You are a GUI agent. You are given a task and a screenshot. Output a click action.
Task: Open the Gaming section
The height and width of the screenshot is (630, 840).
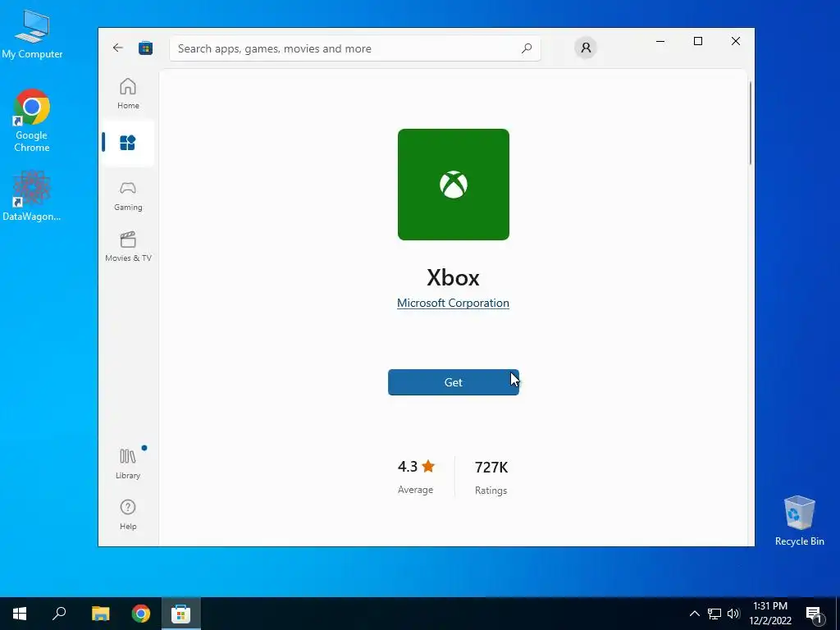click(x=128, y=195)
